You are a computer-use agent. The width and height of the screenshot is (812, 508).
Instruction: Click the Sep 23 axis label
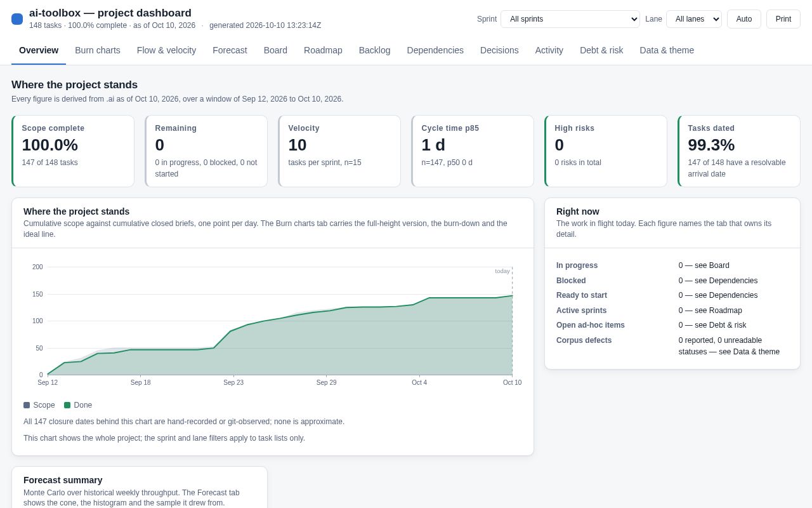[233, 382]
